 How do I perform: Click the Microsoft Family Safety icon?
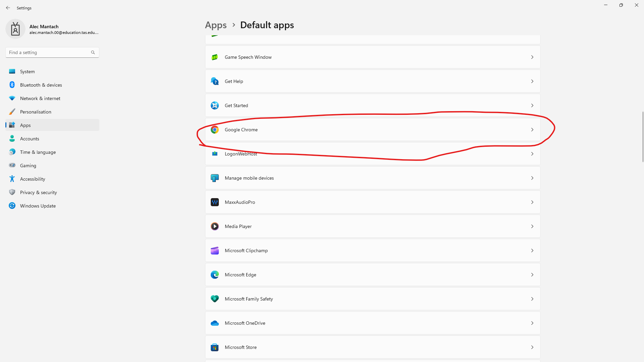[215, 299]
